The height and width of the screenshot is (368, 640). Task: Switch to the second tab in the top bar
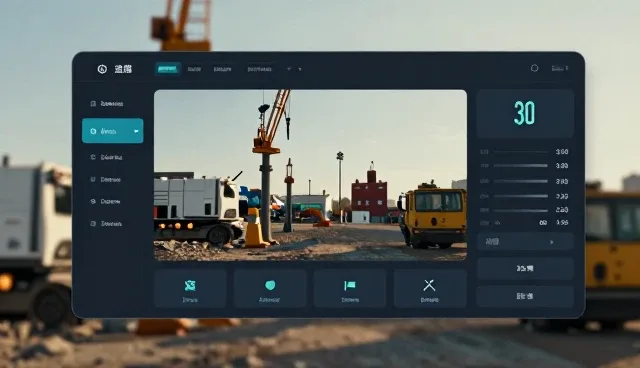[x=194, y=69]
